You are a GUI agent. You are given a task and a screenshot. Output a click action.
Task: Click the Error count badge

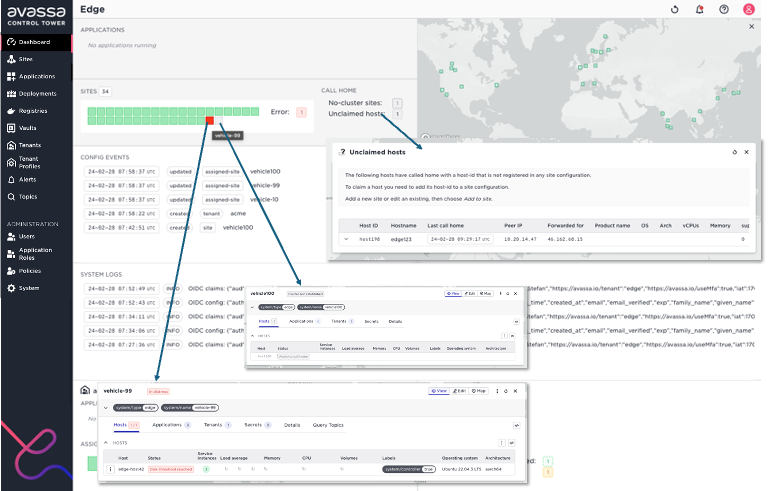301,112
